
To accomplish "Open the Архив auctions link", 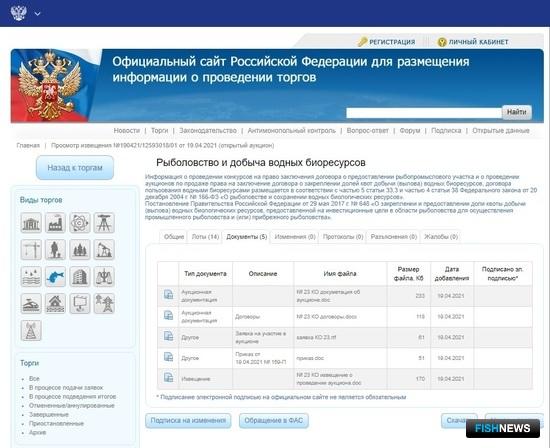I will click(x=38, y=433).
